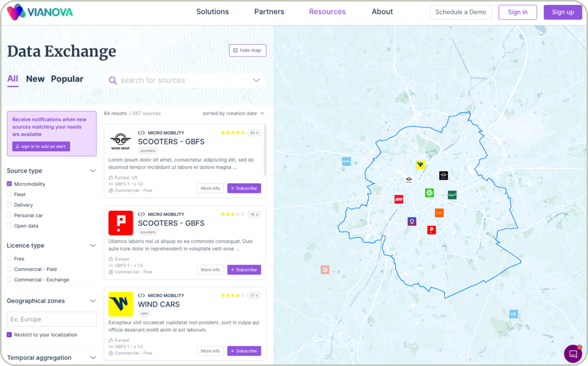Click the yellow Wind marker on map
Viewport: 588px width, 366px height.
(420, 165)
